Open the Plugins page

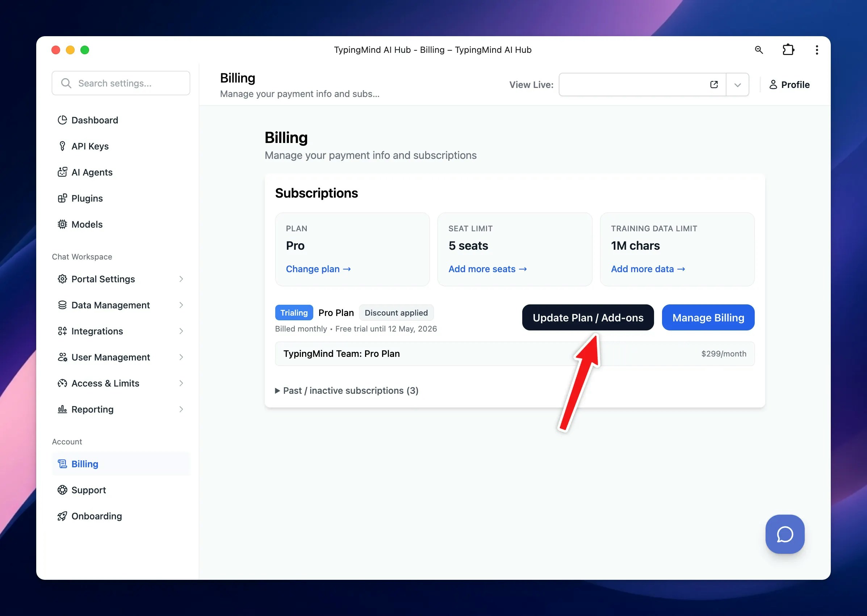point(121,198)
